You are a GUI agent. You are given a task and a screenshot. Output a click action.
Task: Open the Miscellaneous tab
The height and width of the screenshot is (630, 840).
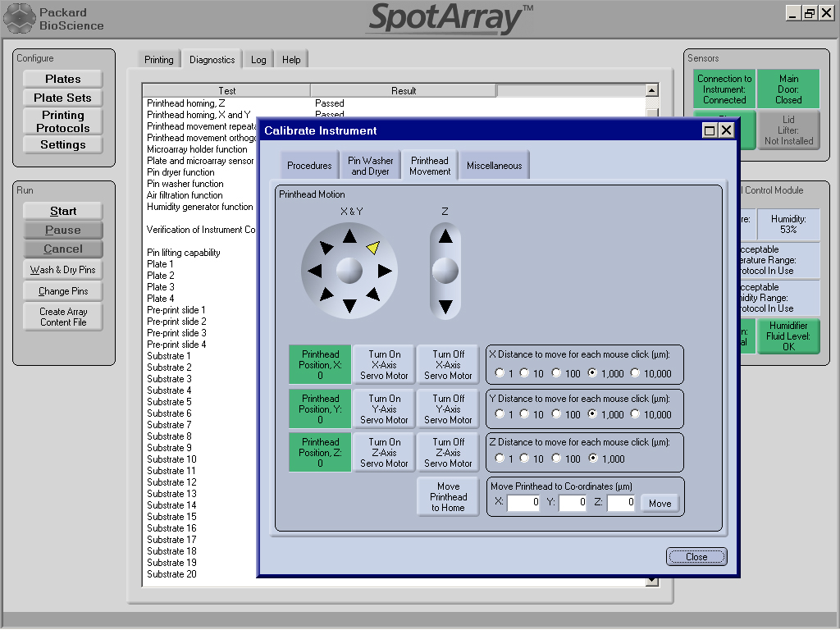(x=494, y=166)
